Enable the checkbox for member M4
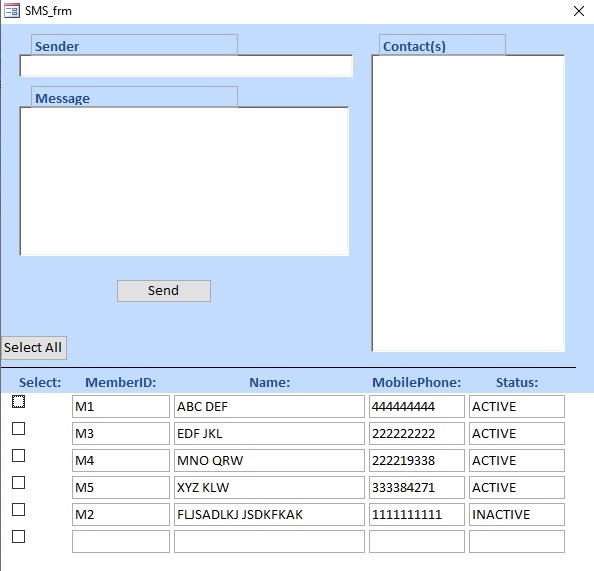 [19, 455]
